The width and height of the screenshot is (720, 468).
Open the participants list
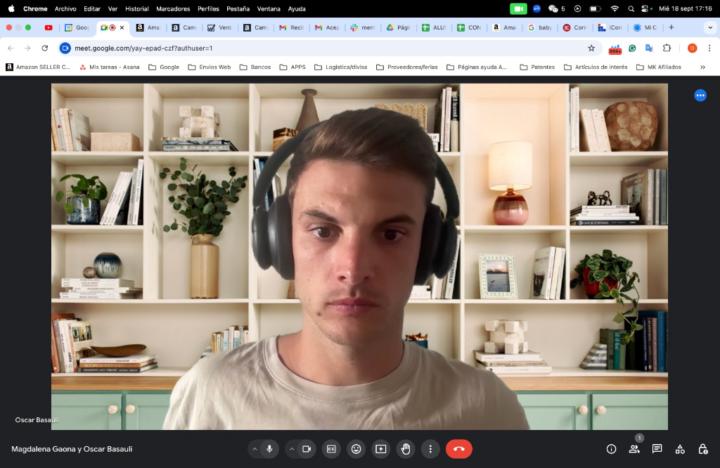(x=634, y=449)
